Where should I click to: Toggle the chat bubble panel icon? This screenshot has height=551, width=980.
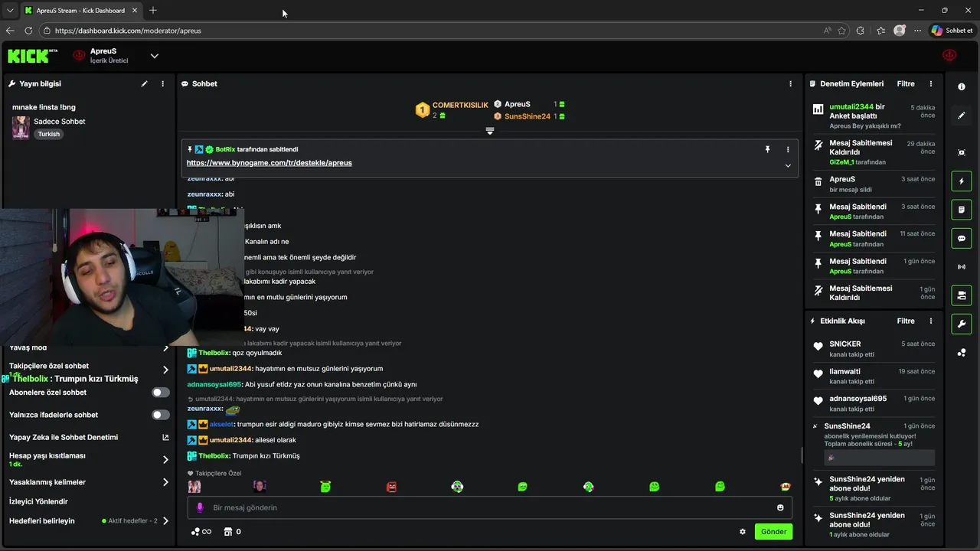(962, 238)
